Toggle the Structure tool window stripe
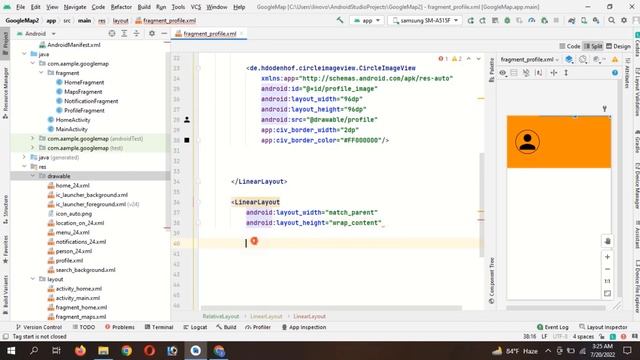This screenshot has height=360, width=640. [x=5, y=209]
